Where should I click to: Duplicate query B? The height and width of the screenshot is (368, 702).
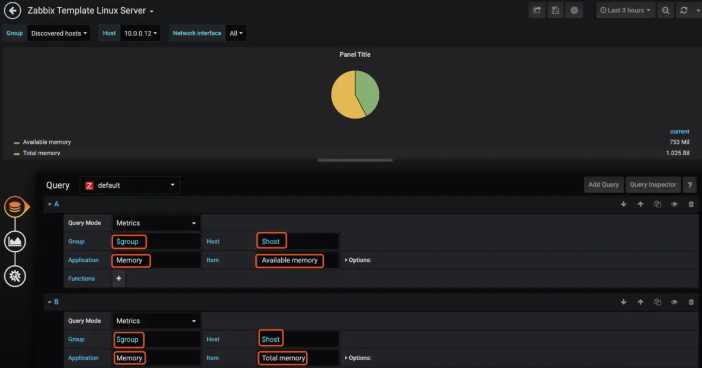[x=657, y=302]
